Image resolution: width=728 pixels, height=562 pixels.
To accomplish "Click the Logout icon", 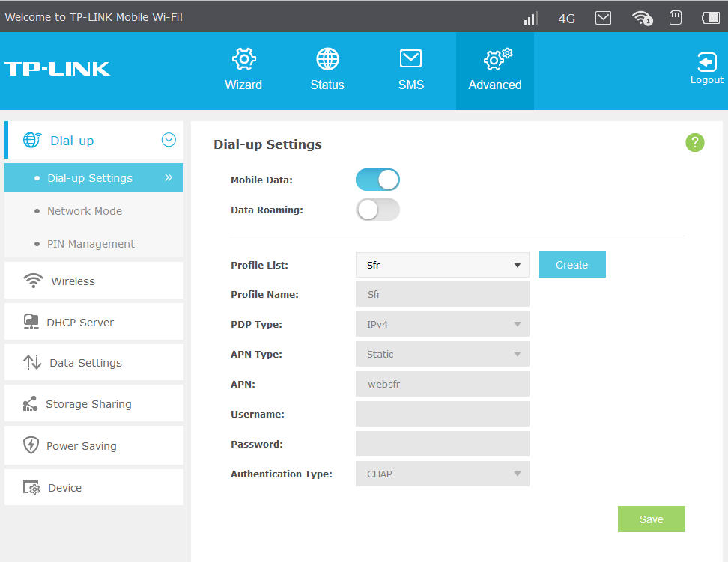I will [706, 61].
